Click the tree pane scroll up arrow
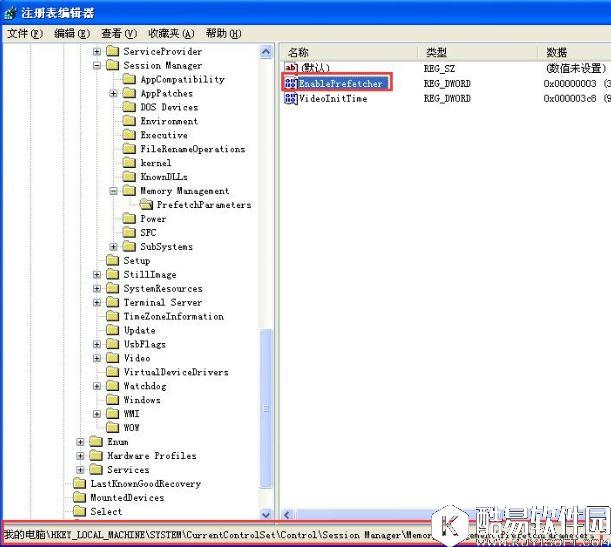 [266, 52]
